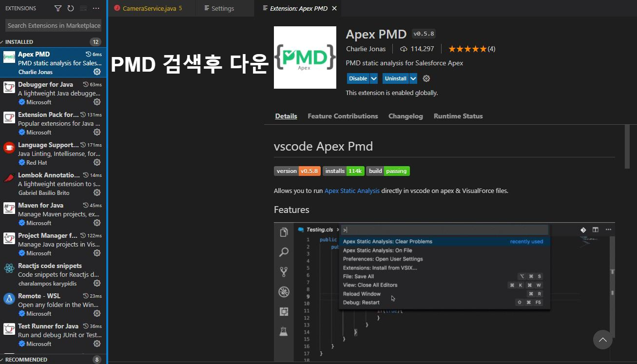Click the version v0.5.8 badge
The height and width of the screenshot is (364, 637).
[297, 171]
